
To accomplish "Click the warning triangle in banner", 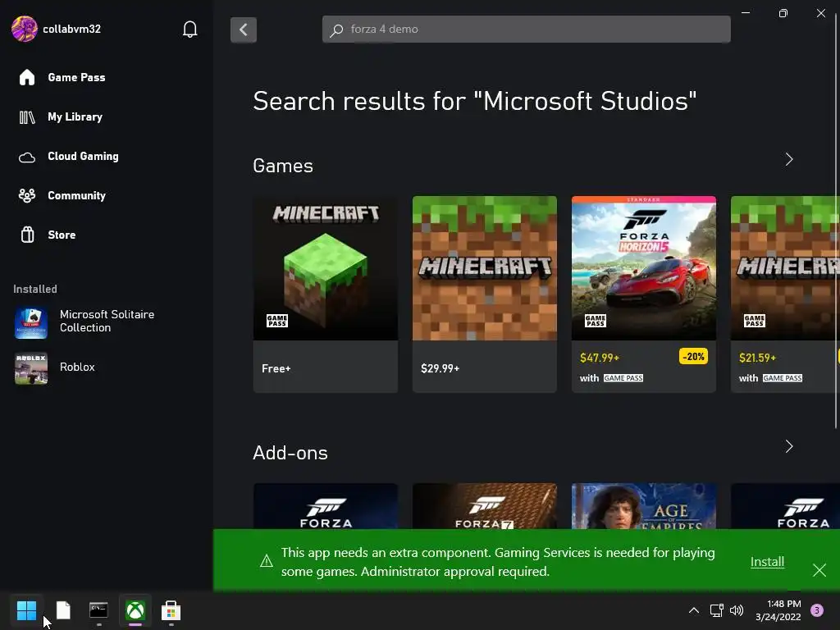I will pos(267,561).
